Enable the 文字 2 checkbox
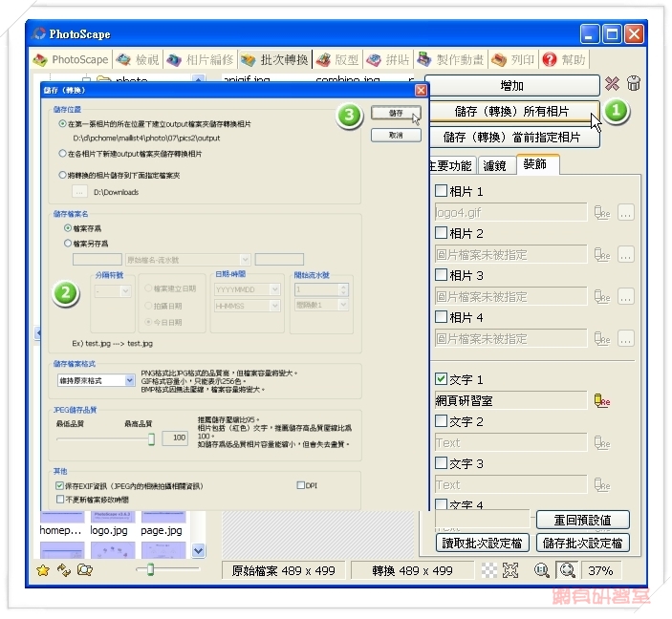This screenshot has height=619, width=672. click(x=441, y=420)
